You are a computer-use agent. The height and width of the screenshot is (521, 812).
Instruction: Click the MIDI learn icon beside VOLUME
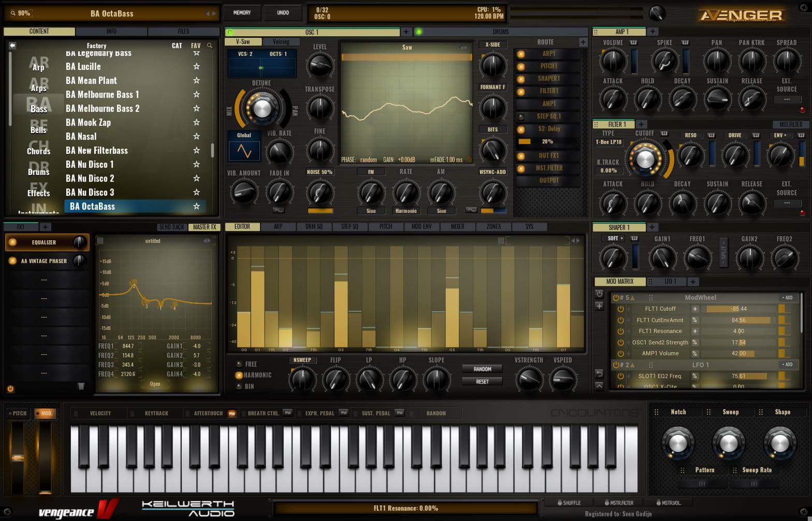tap(633, 42)
